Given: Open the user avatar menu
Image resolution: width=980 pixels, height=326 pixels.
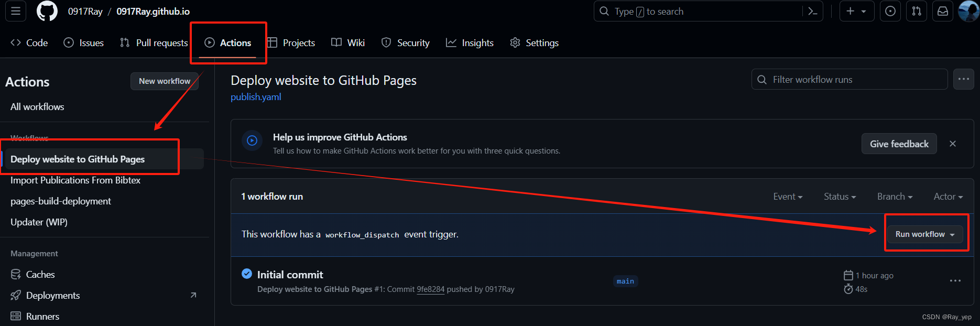Looking at the screenshot, I should click(968, 11).
